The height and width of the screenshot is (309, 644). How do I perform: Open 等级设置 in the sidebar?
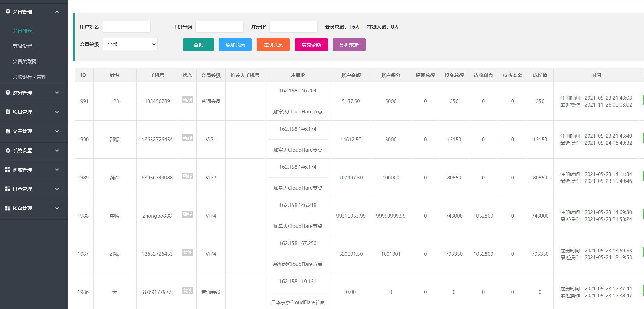tap(22, 46)
